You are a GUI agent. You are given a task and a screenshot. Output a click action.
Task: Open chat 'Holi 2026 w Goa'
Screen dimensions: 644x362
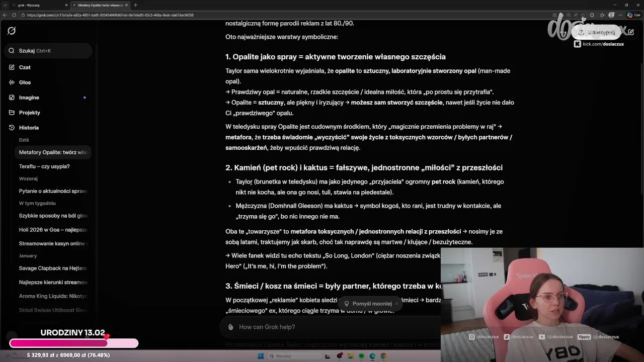[x=53, y=230]
